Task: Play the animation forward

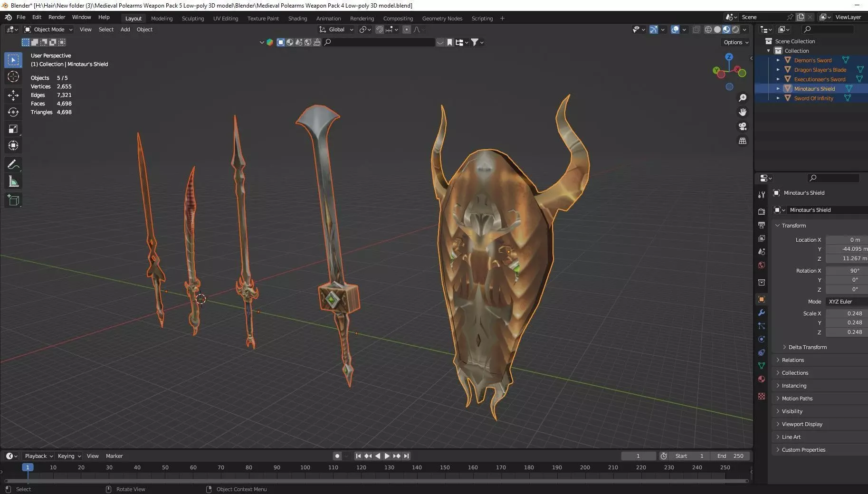Action: click(x=387, y=456)
